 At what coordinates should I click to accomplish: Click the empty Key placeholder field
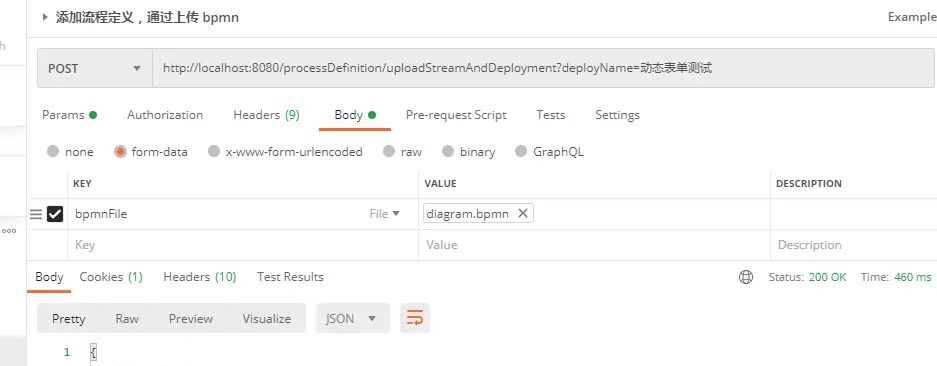243,245
